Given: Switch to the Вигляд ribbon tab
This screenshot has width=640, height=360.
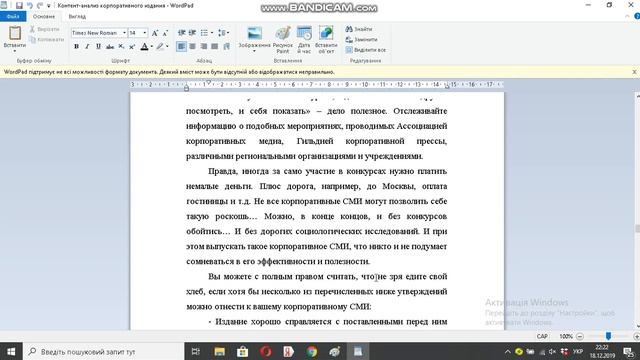Looking at the screenshot, I should coord(77,16).
